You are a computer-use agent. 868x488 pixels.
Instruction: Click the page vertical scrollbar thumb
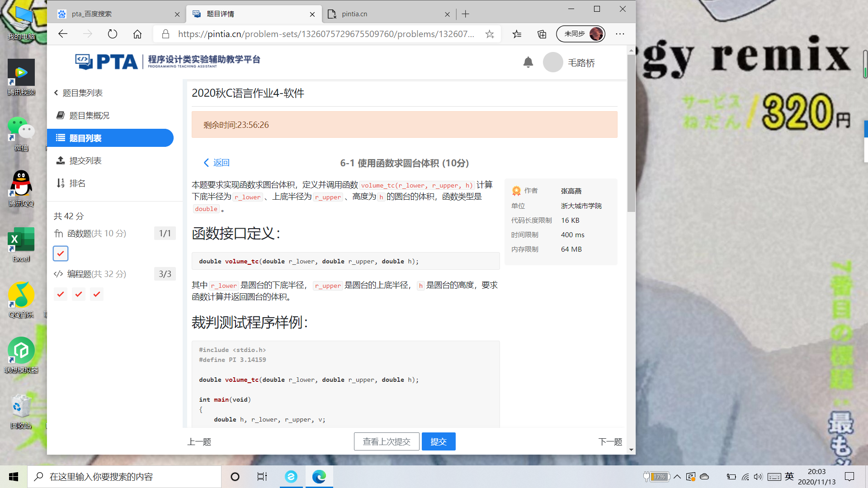coord(631,133)
